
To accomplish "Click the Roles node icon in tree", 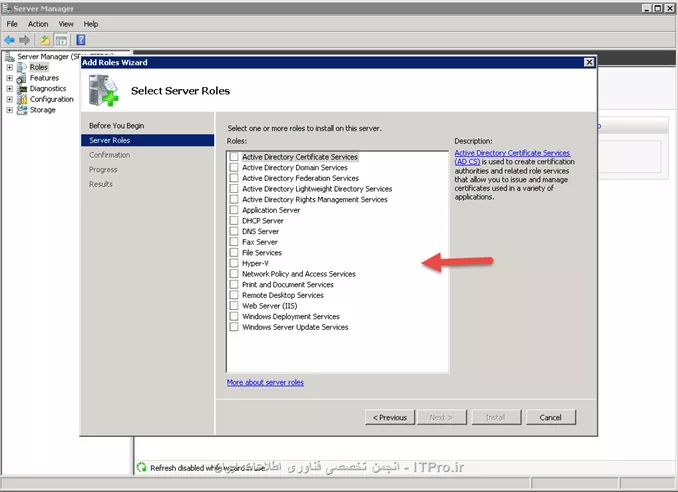I will (x=22, y=67).
